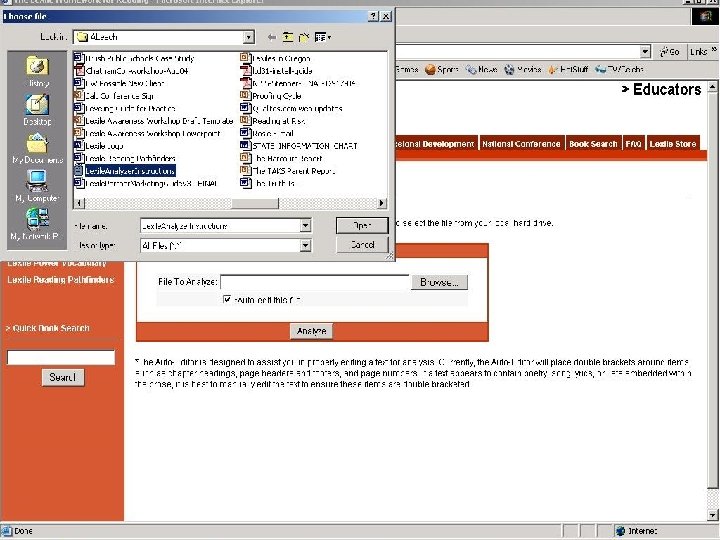Select the Sports link icon in Links bar
This screenshot has height=540, width=720.
point(430,69)
